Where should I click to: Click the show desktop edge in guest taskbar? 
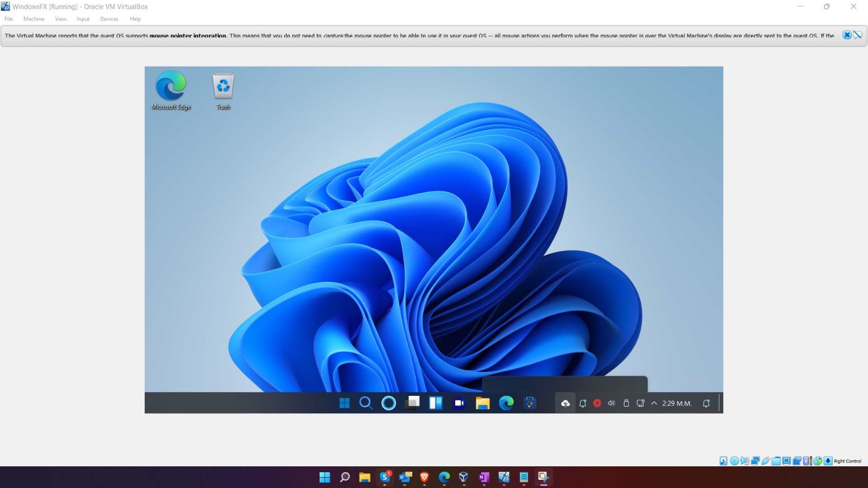(x=720, y=403)
